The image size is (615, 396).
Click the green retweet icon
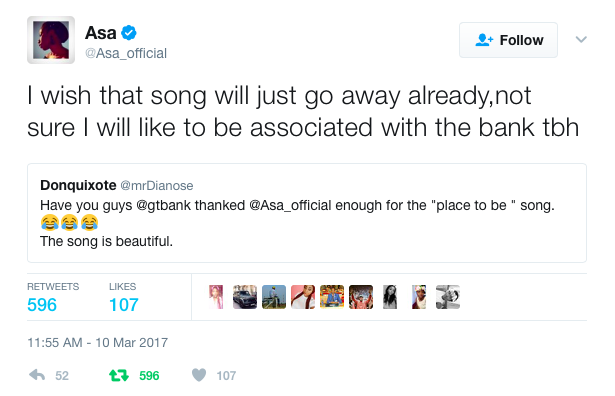point(119,375)
